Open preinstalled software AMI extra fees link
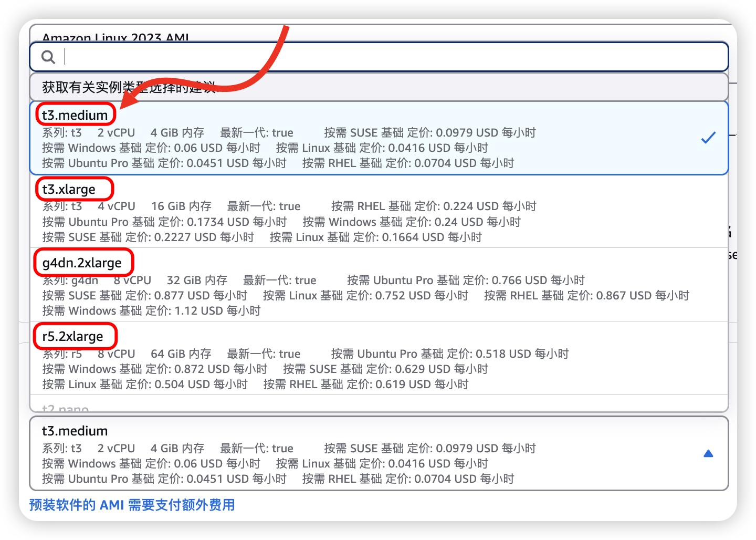This screenshot has width=756, height=540. point(132,505)
